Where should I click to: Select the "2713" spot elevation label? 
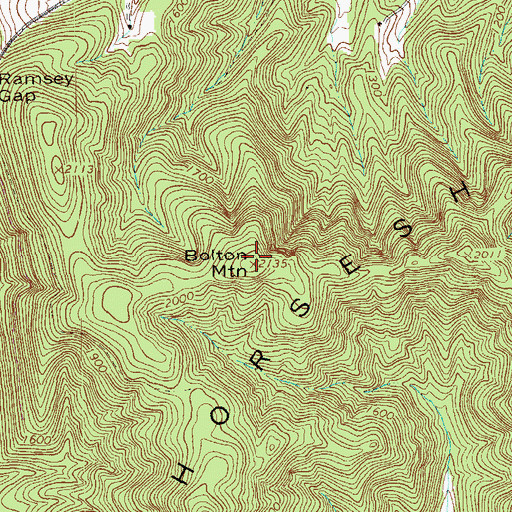(79, 169)
